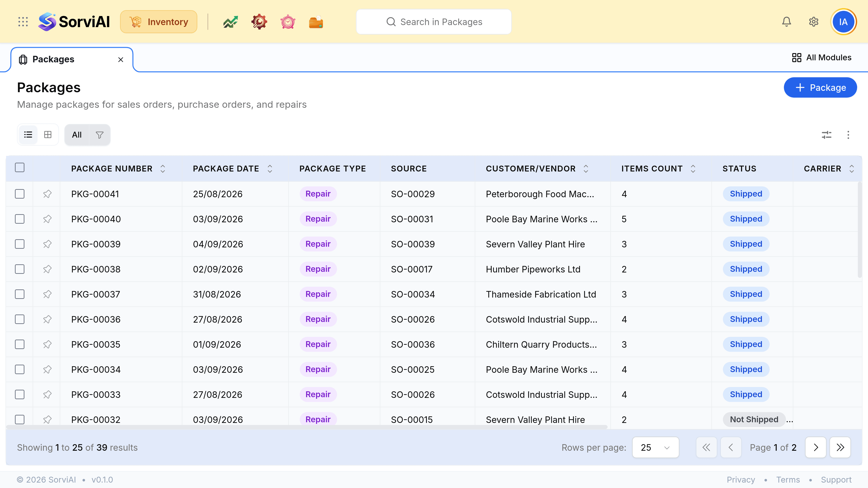The width and height of the screenshot is (868, 488).
Task: Pin package PKG-00036
Action: tap(47, 319)
